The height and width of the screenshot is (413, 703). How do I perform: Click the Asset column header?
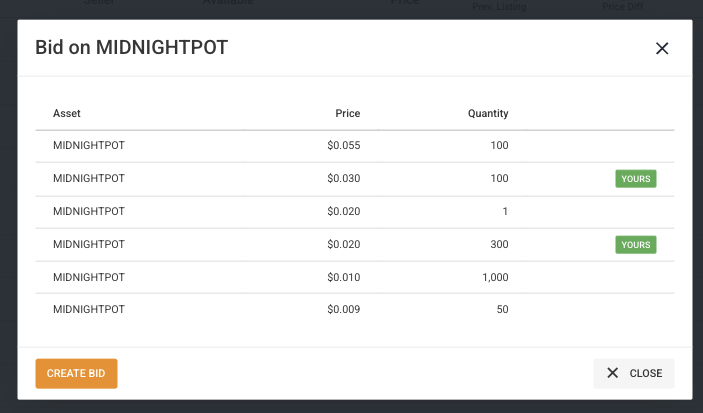[67, 113]
